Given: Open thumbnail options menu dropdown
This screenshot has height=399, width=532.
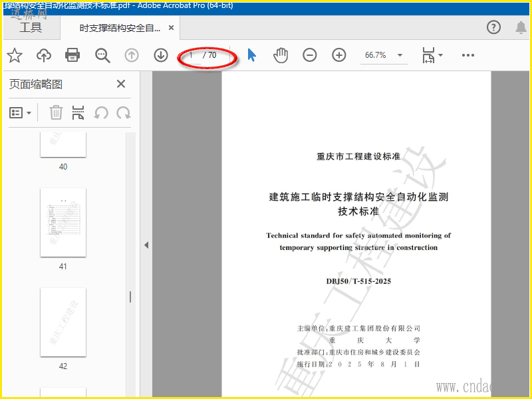Looking at the screenshot, I should click(x=20, y=112).
